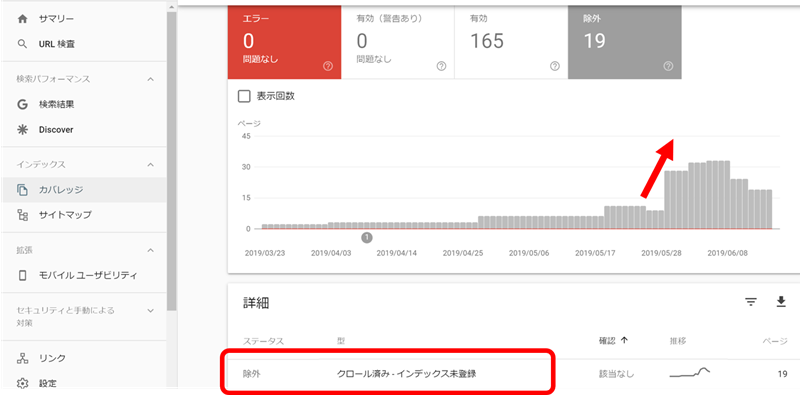Image resolution: width=800 pixels, height=395 pixels.
Task: Collapse the 拡張 section
Action: pyautogui.click(x=150, y=251)
